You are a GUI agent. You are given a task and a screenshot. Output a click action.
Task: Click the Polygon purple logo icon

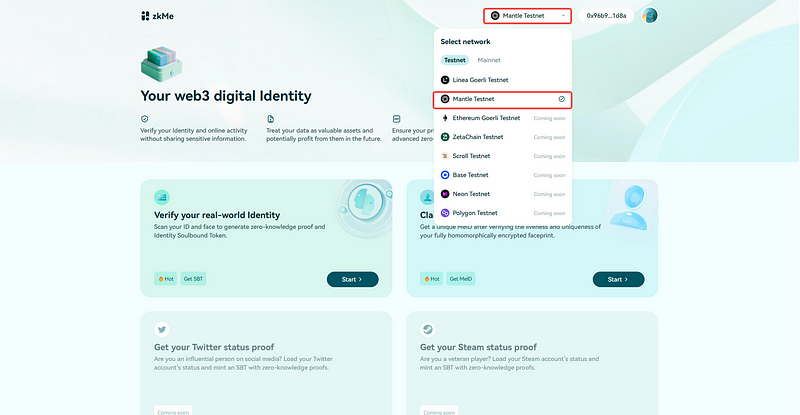[x=445, y=213]
